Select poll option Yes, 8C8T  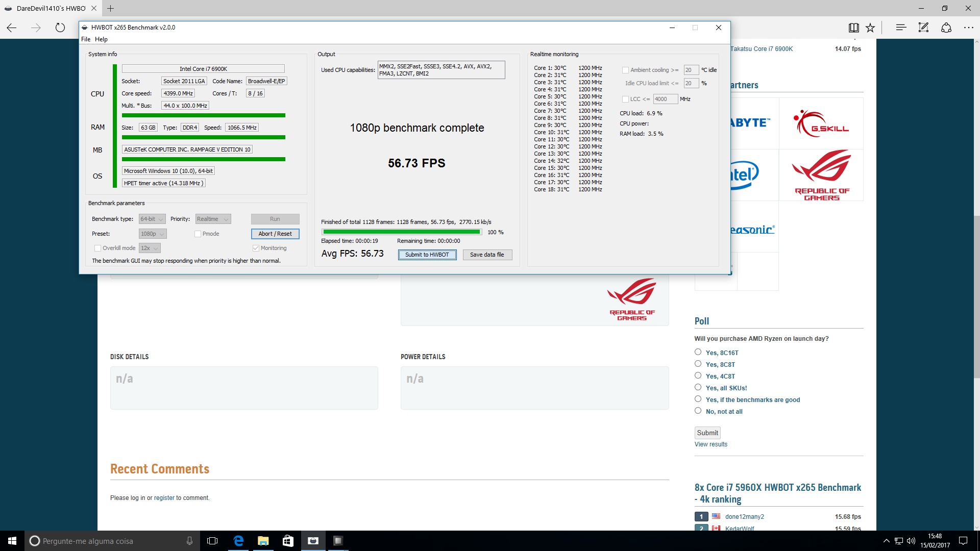coord(698,364)
